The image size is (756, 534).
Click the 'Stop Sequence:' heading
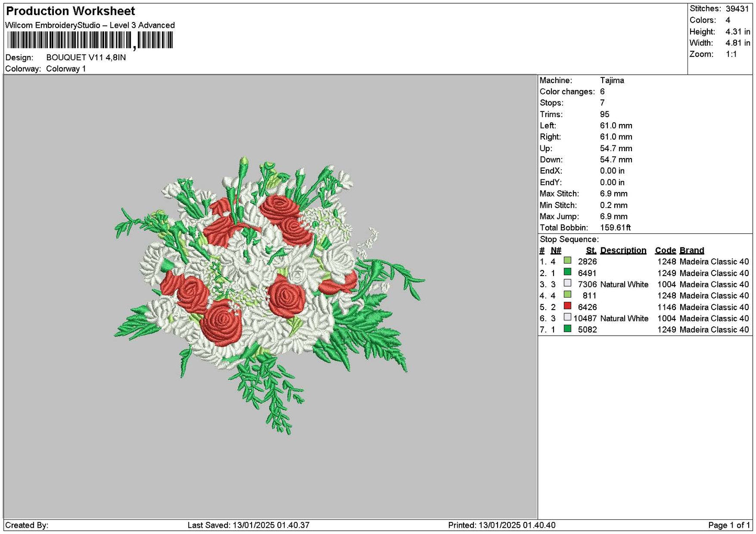pos(569,240)
